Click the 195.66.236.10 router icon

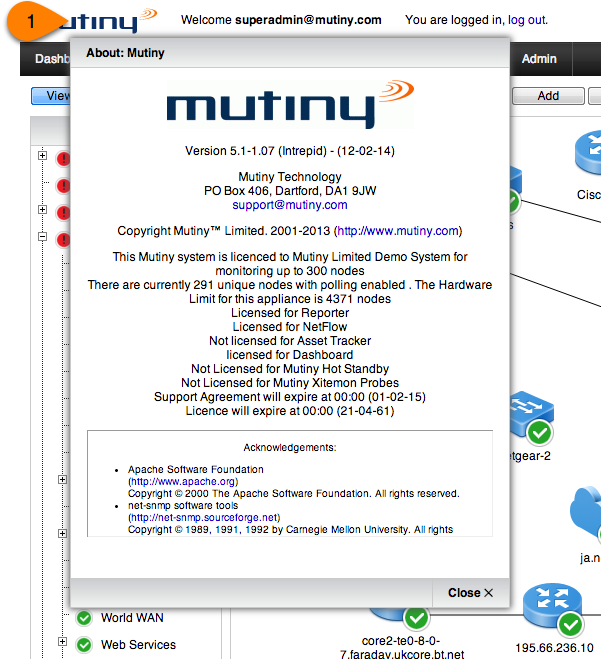pos(552,605)
